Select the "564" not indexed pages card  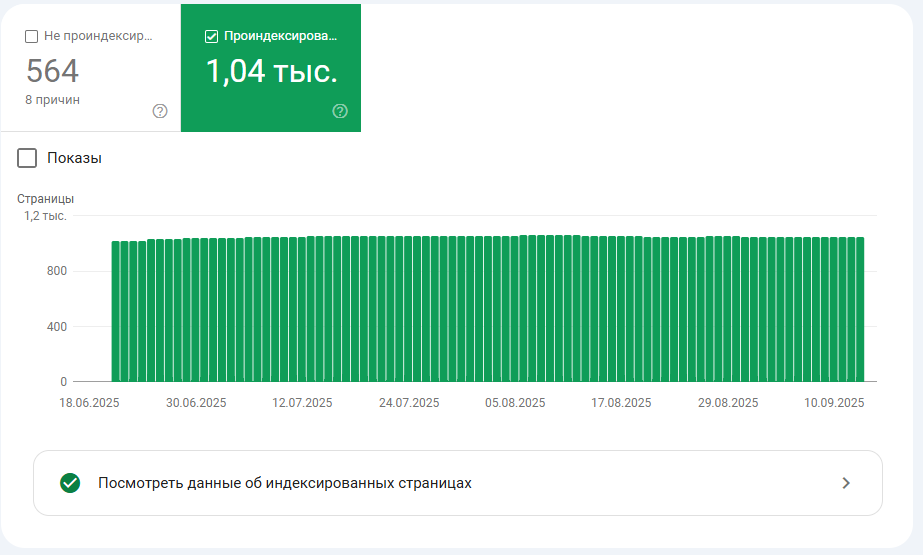tap(91, 68)
